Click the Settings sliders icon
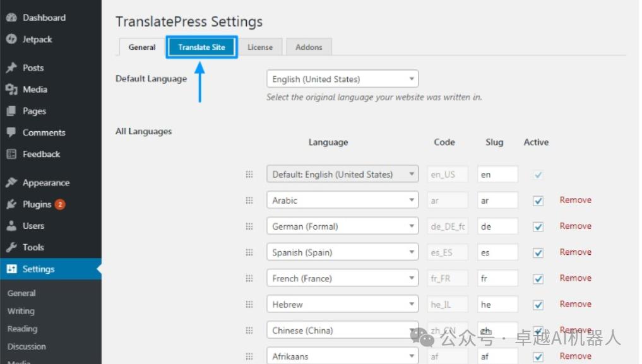 [11, 269]
